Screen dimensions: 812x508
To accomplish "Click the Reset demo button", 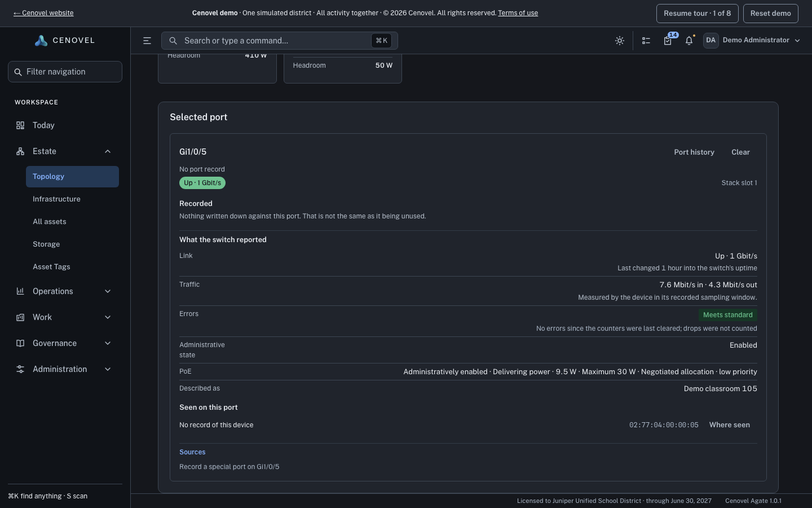I will pyautogui.click(x=771, y=14).
